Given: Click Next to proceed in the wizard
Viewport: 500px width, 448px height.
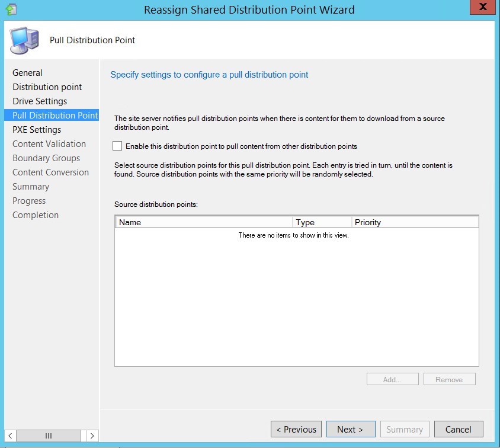Looking at the screenshot, I should tap(351, 429).
